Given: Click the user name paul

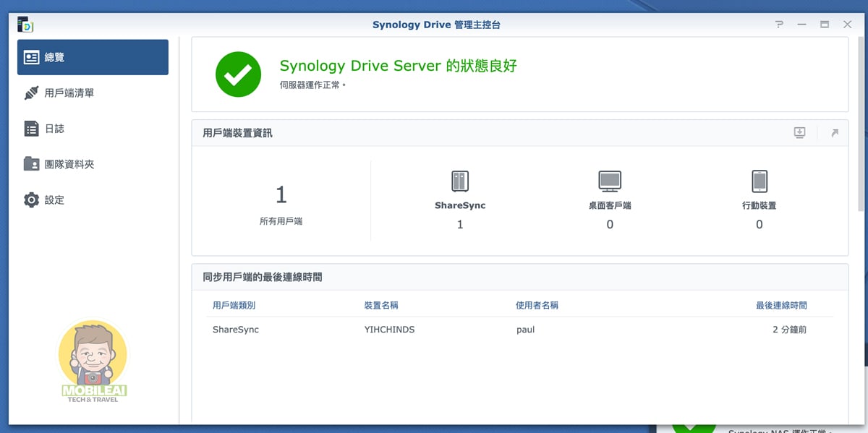Looking at the screenshot, I should pyautogui.click(x=525, y=330).
